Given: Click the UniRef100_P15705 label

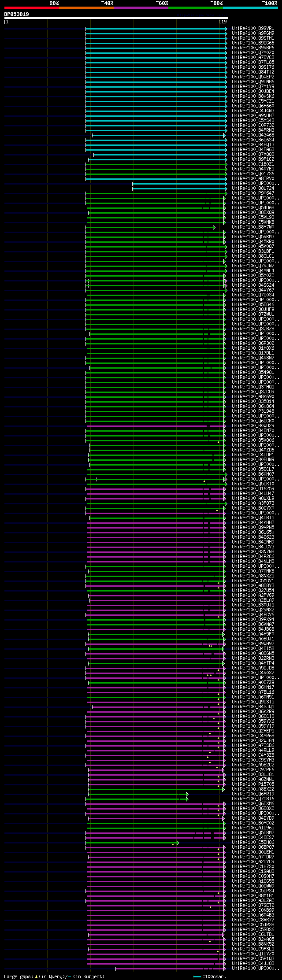Looking at the screenshot, I should point(253,784).
